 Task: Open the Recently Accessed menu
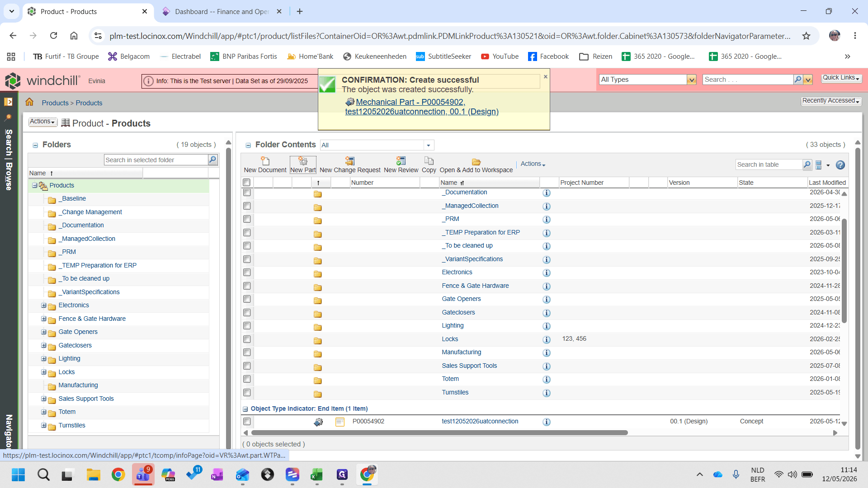(x=831, y=101)
